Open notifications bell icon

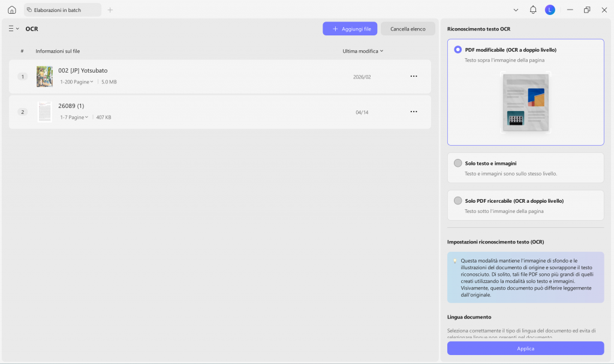(533, 10)
